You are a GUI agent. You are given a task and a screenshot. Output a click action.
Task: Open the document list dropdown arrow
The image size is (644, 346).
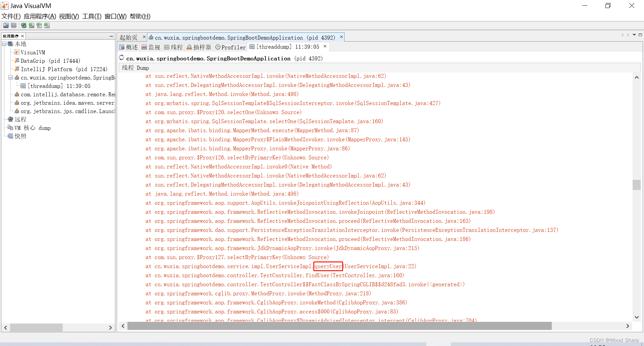pos(634,35)
